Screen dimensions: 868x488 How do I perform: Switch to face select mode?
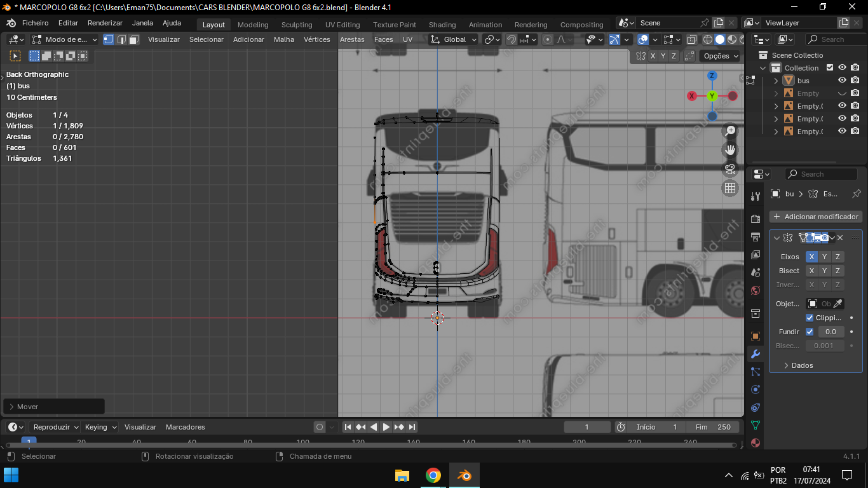coord(134,39)
